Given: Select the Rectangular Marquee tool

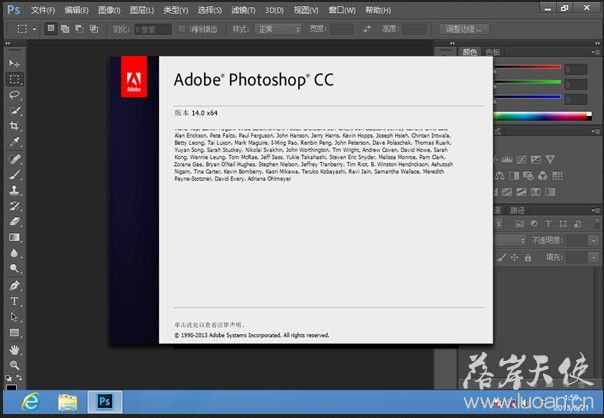Looking at the screenshot, I should pyautogui.click(x=15, y=79).
